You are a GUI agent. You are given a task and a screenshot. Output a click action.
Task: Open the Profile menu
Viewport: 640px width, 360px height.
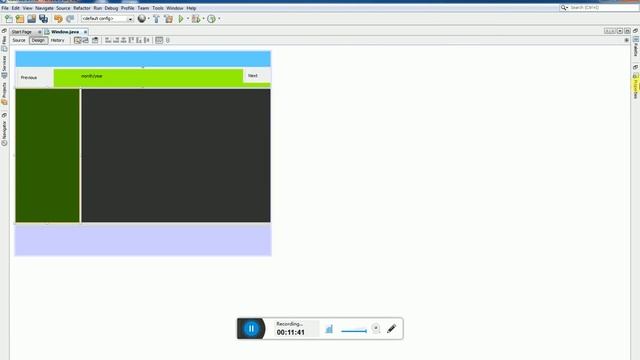tap(127, 8)
